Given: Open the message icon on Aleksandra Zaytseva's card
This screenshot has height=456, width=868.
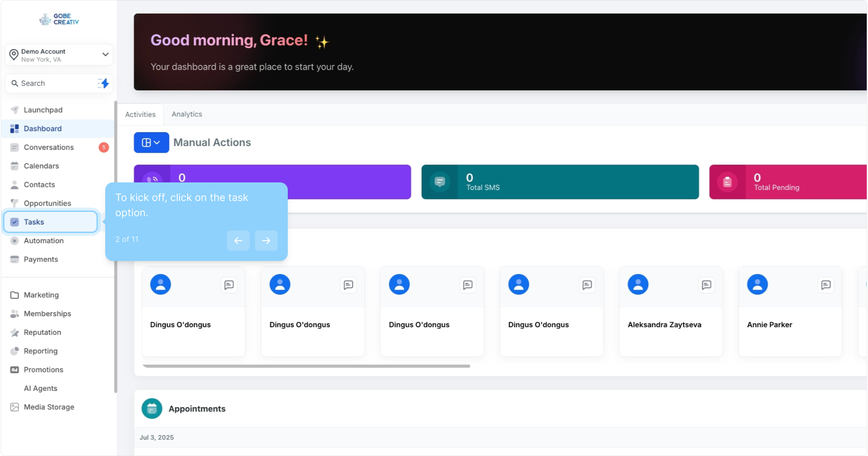Looking at the screenshot, I should point(706,285).
